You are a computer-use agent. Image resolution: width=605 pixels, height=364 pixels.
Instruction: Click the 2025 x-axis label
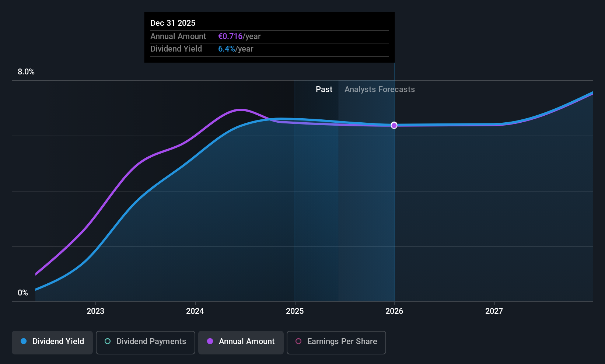295,311
